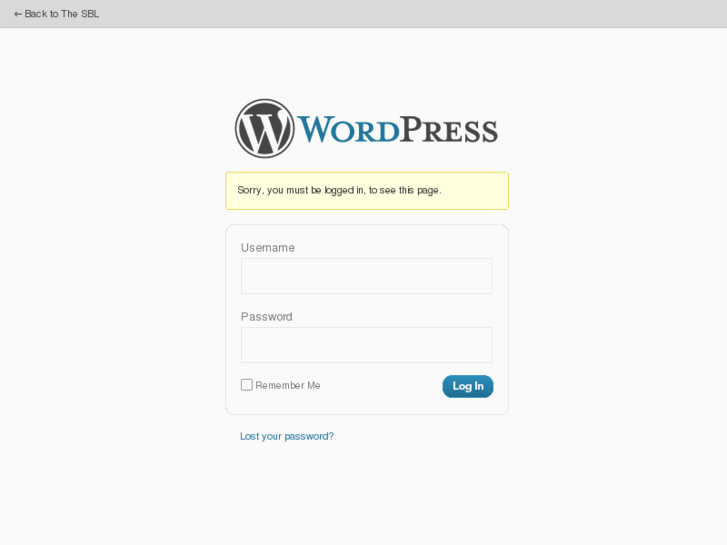The width and height of the screenshot is (727, 545).
Task: Click the Log In button
Action: tap(468, 386)
